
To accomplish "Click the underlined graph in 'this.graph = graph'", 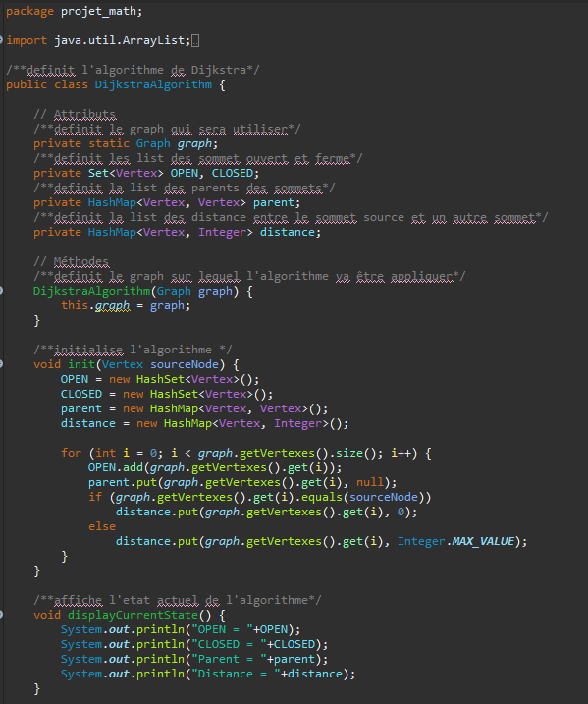I will pyautogui.click(x=112, y=305).
